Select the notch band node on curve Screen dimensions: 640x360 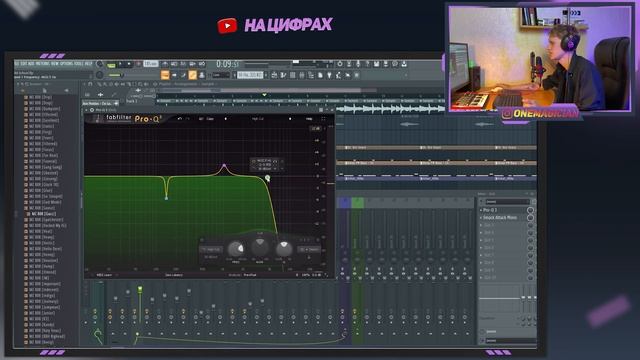click(x=166, y=198)
